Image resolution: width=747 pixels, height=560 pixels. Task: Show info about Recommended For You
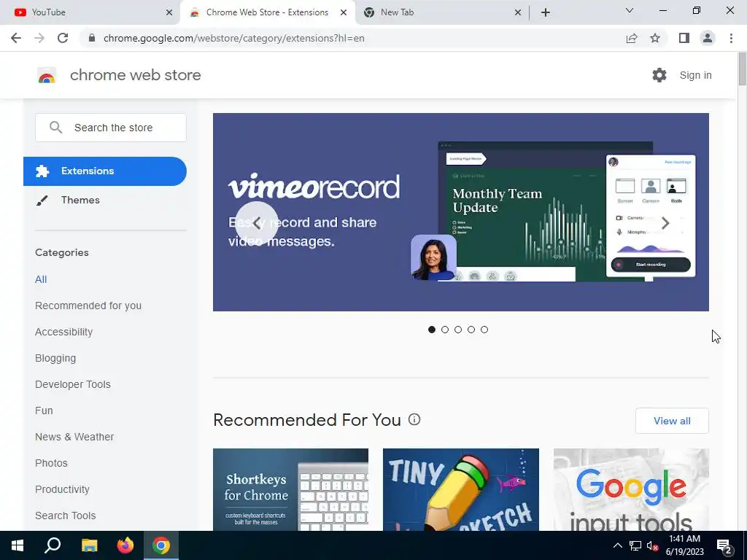point(414,419)
